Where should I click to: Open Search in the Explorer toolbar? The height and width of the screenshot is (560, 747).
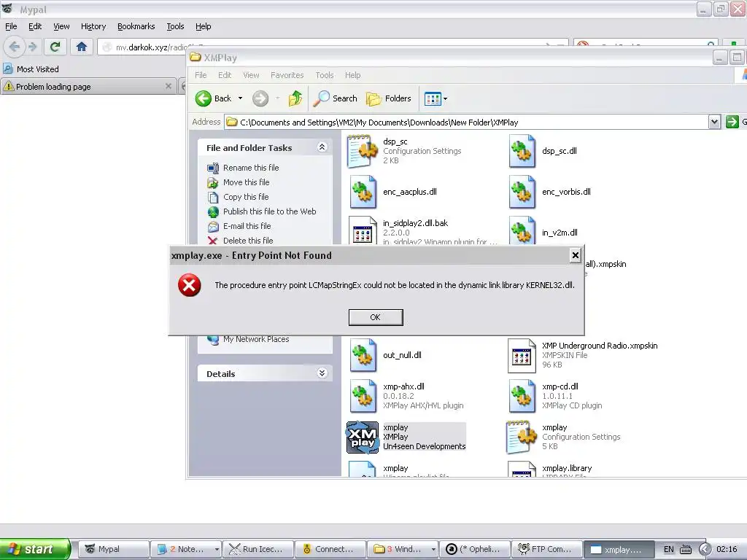(335, 98)
